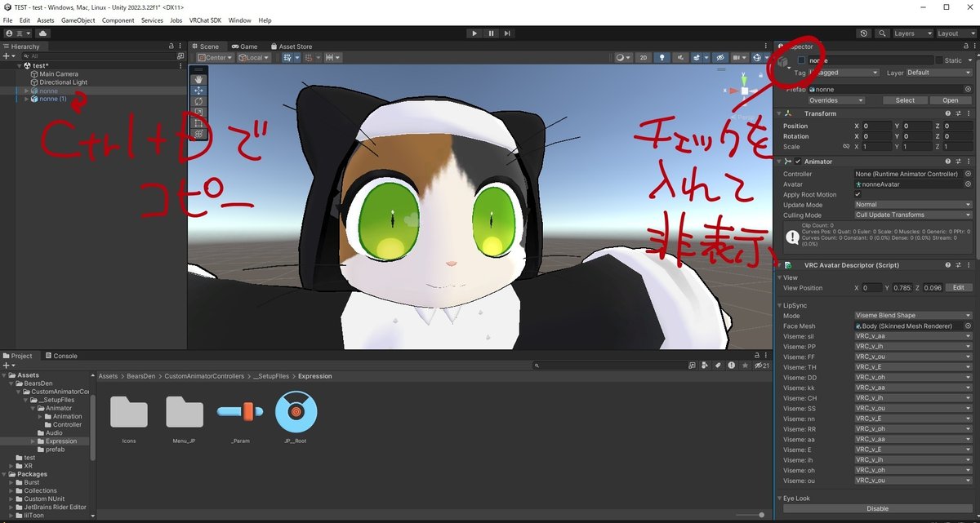The image size is (980, 523).
Task: Open the Icons folder thumbnail
Action: click(x=129, y=412)
